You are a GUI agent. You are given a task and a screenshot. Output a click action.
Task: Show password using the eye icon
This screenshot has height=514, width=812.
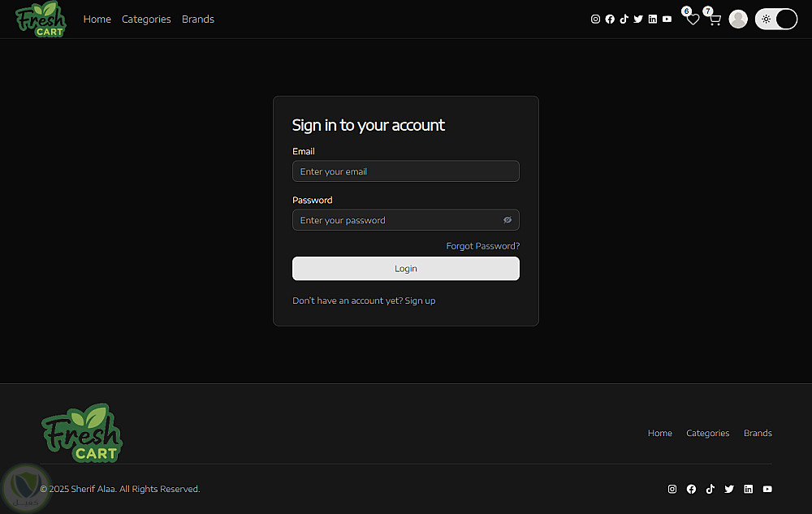pyautogui.click(x=508, y=220)
